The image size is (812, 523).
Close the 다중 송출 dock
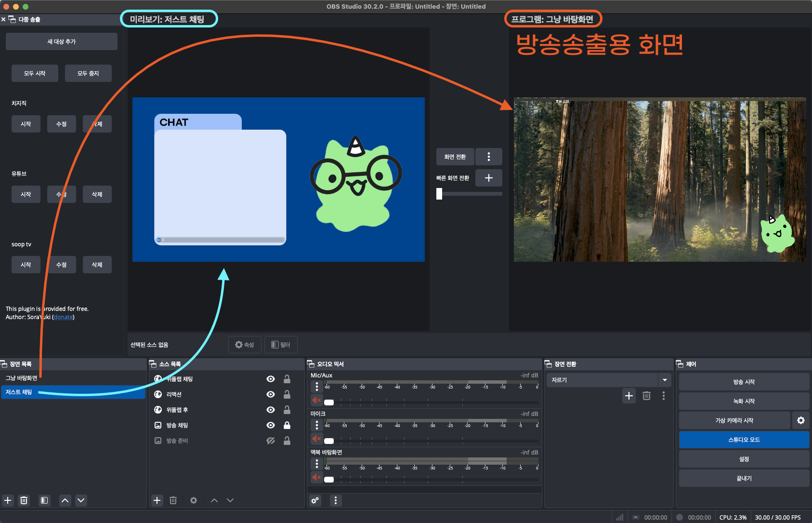coord(3,19)
